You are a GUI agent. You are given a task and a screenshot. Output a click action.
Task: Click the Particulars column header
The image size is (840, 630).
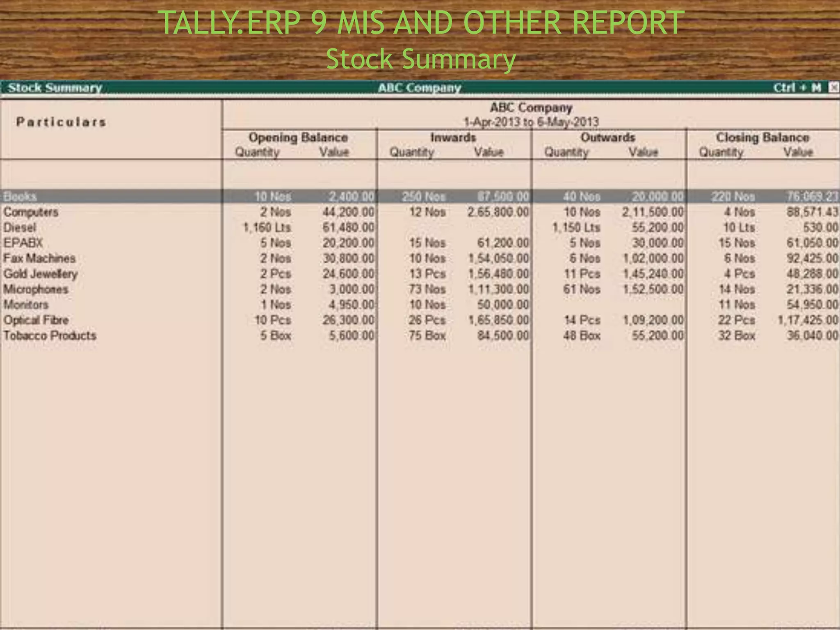(61, 122)
